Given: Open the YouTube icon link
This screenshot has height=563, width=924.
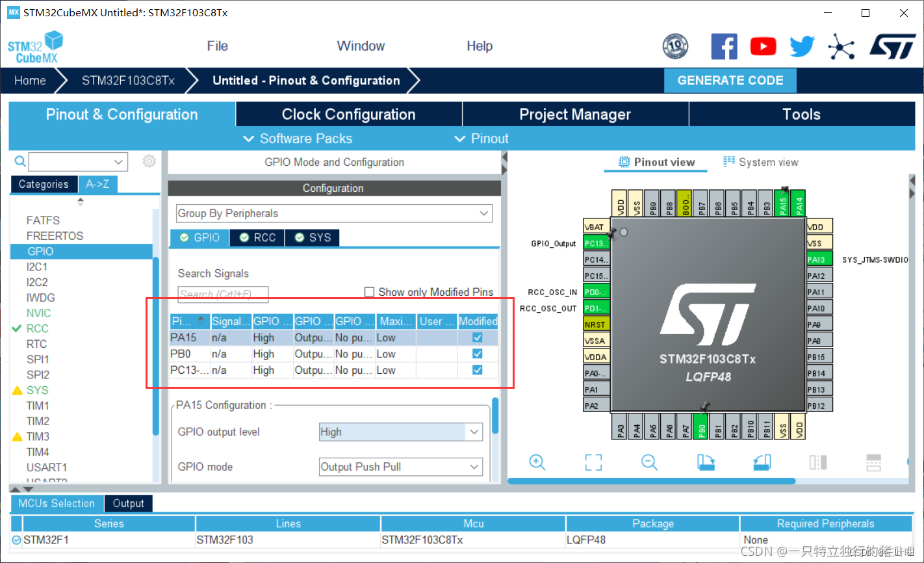Looking at the screenshot, I should [x=763, y=47].
